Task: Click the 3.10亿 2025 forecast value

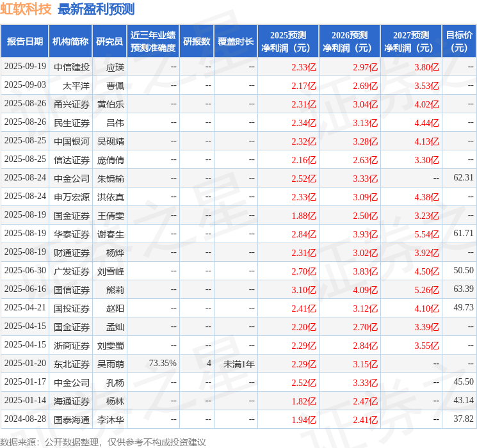Action: [x=304, y=290]
